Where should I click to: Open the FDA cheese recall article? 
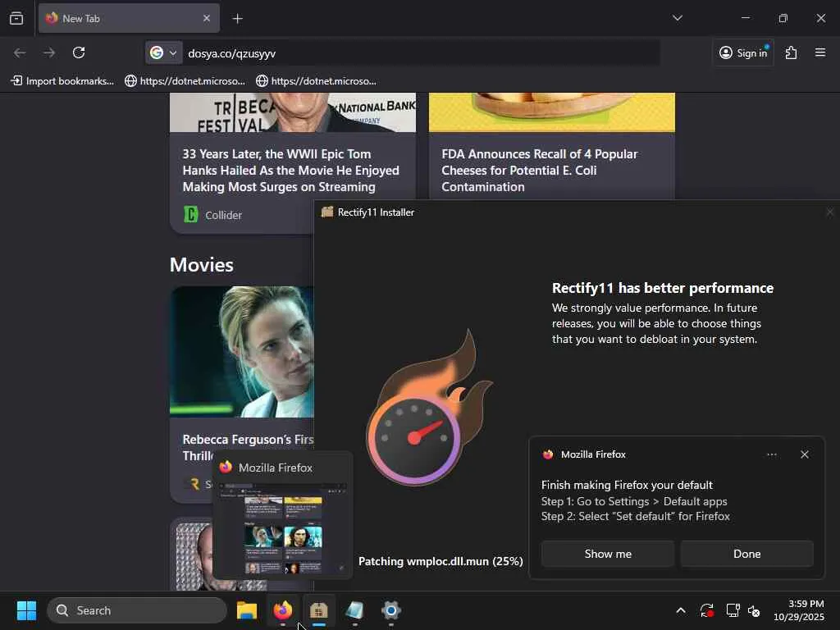tap(540, 171)
